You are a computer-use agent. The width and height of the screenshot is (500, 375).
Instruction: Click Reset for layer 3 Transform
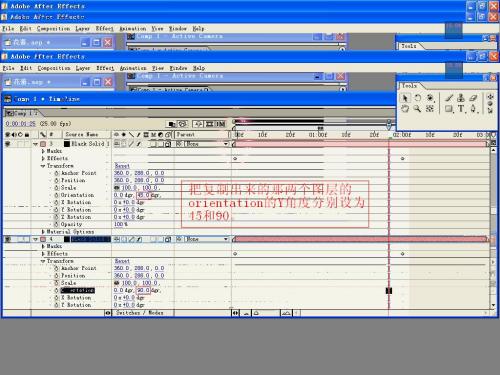[122, 166]
